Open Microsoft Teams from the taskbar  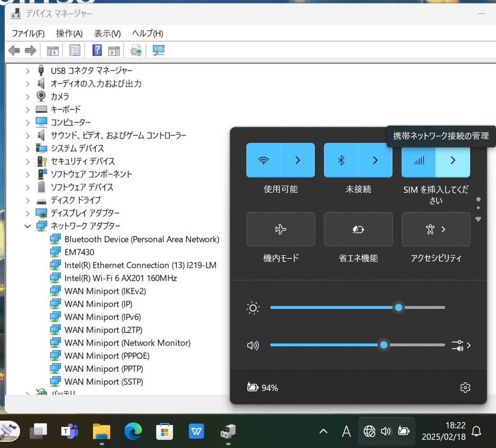coord(69,432)
